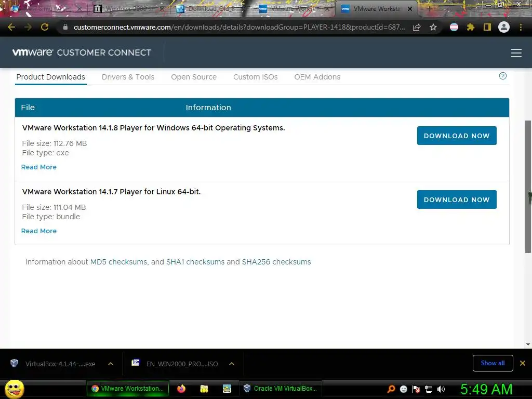
Task: Switch to the Oracle VM VirtualBox window
Action: tap(281, 389)
